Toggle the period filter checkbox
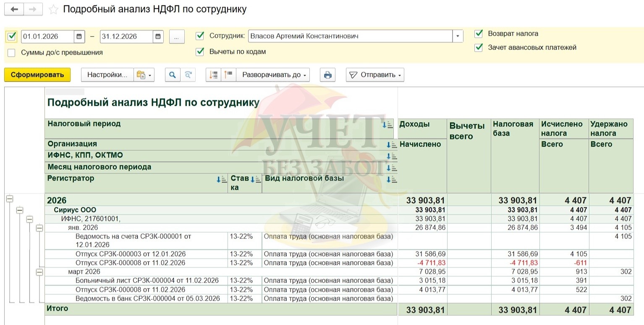This screenshot has height=325, width=644. [x=12, y=37]
